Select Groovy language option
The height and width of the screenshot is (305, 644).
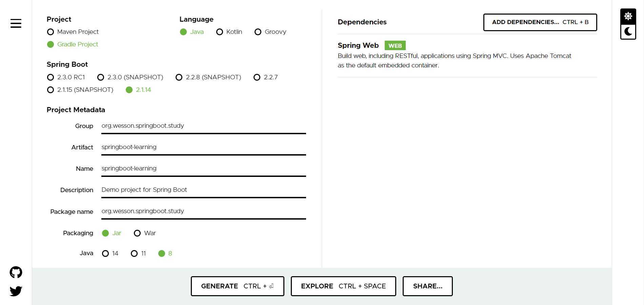(x=270, y=32)
